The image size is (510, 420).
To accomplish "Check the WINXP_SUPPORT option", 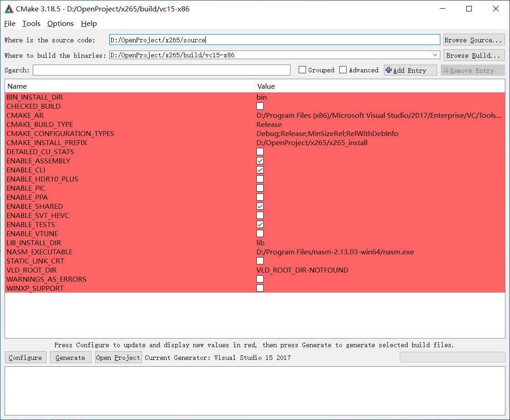I will [x=260, y=288].
